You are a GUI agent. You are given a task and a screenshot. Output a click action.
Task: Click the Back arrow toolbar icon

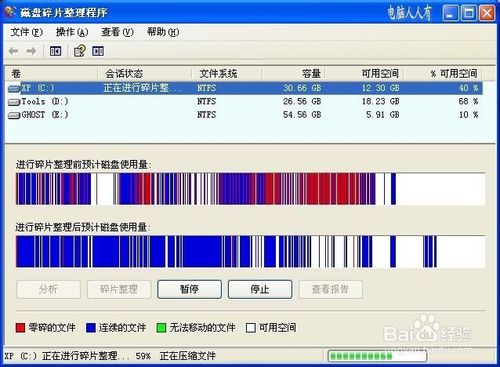click(x=14, y=51)
